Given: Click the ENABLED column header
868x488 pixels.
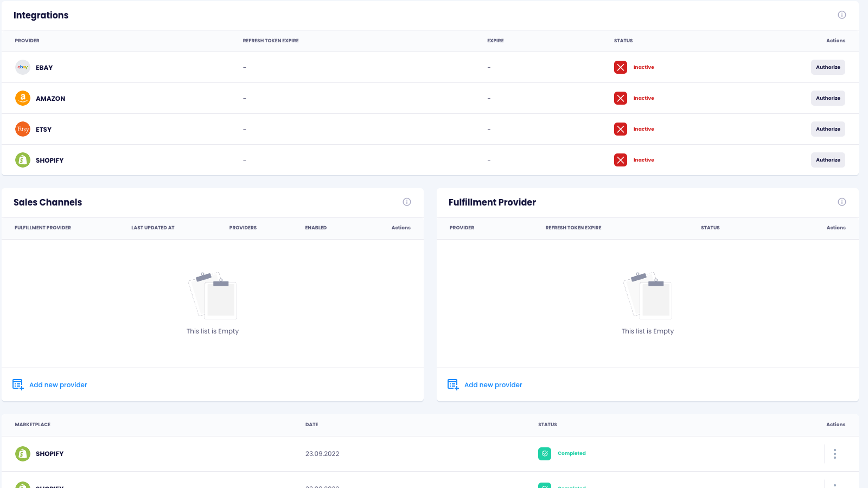Looking at the screenshot, I should pos(316,228).
